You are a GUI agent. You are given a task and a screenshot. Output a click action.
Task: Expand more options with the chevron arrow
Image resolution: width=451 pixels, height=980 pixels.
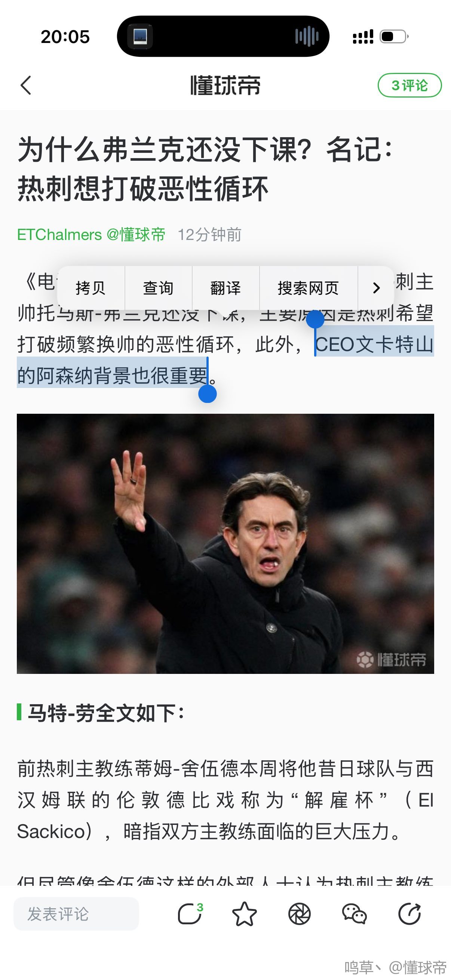[x=376, y=288]
